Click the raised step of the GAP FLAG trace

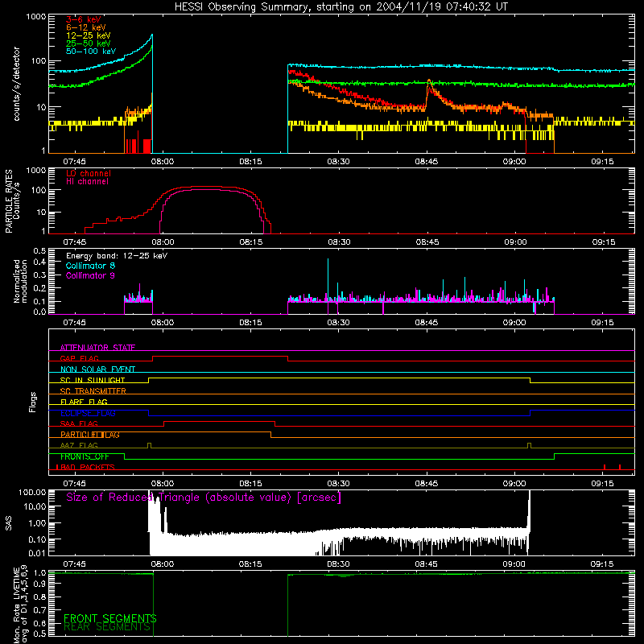[x=220, y=357]
